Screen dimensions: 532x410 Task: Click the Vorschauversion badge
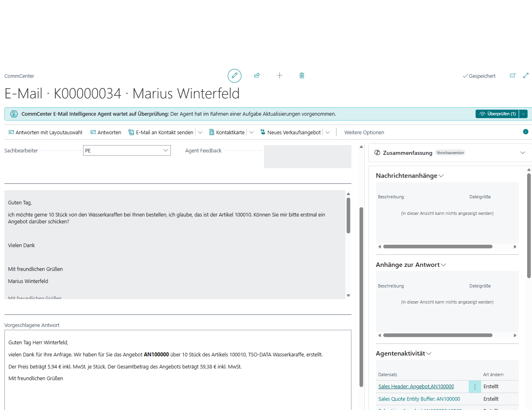pyautogui.click(x=450, y=153)
